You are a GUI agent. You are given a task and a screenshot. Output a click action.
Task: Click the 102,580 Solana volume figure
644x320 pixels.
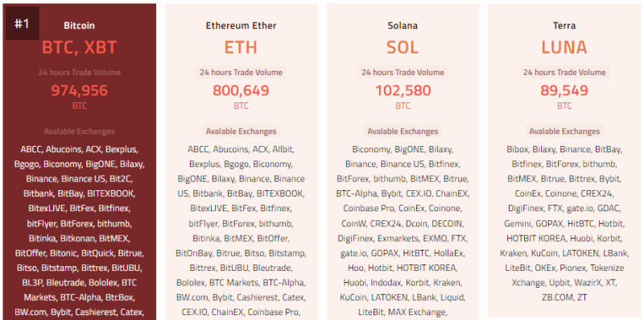pos(402,90)
